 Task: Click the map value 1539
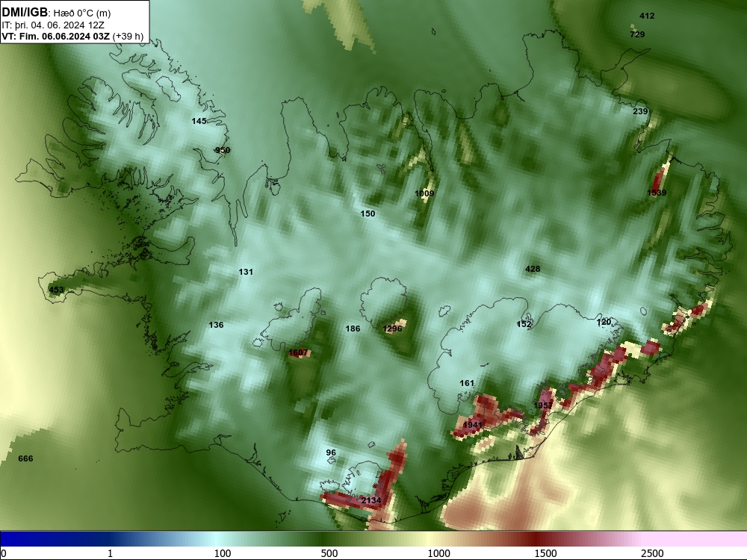click(x=657, y=193)
